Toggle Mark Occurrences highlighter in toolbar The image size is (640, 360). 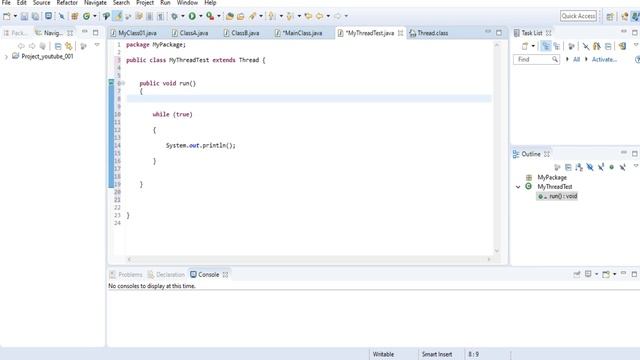tap(118, 16)
